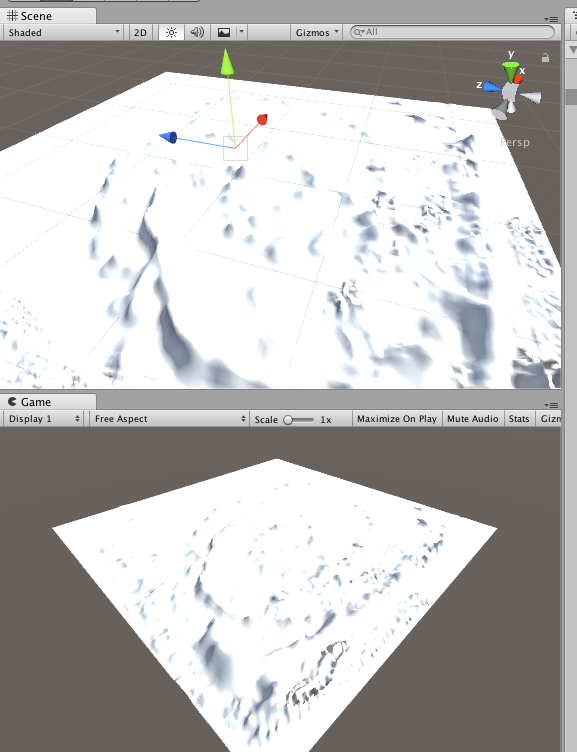
Task: Toggle Mute Audio in Game view
Action: pos(472,419)
